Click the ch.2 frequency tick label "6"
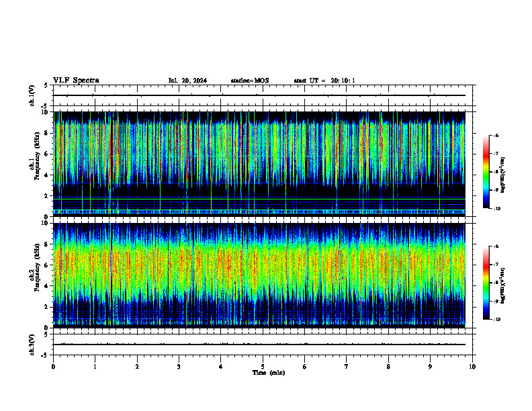The width and height of the screenshot is (532, 411). pyautogui.click(x=47, y=265)
